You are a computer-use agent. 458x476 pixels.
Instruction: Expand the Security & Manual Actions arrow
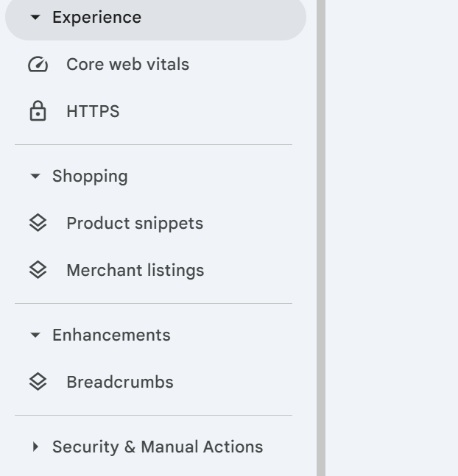[x=35, y=447]
